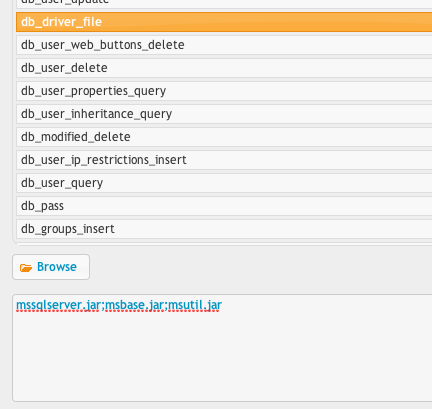Click into the driver file text area

[222, 348]
